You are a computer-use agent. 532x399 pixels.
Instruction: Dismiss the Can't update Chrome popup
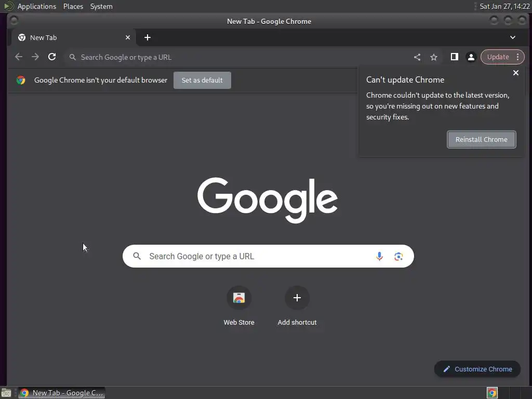pos(516,73)
